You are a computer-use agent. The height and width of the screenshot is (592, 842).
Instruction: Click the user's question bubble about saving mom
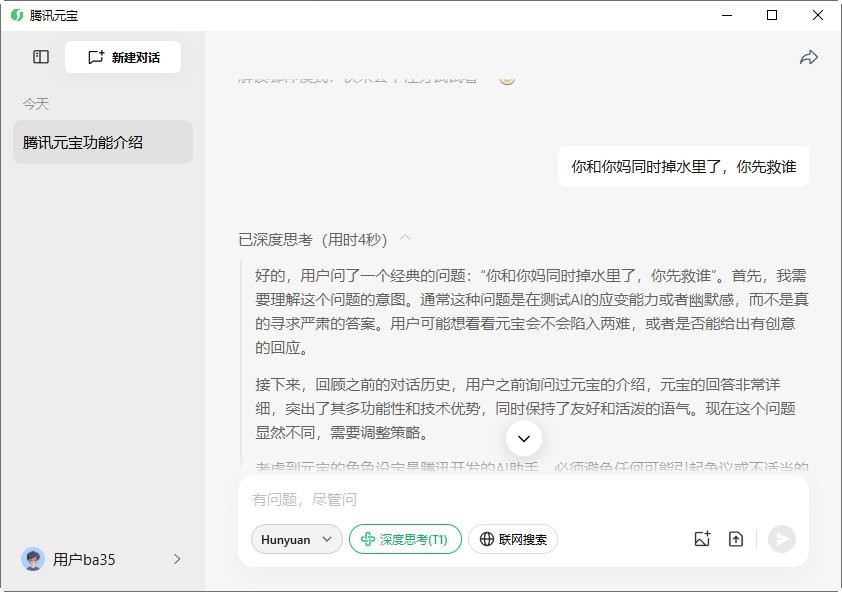click(x=683, y=167)
